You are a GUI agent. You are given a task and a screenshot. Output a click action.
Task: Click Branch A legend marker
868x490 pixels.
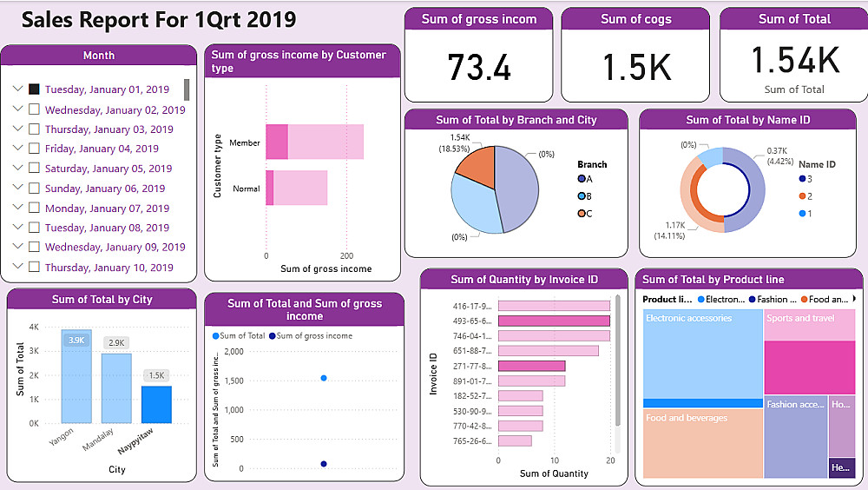[582, 179]
